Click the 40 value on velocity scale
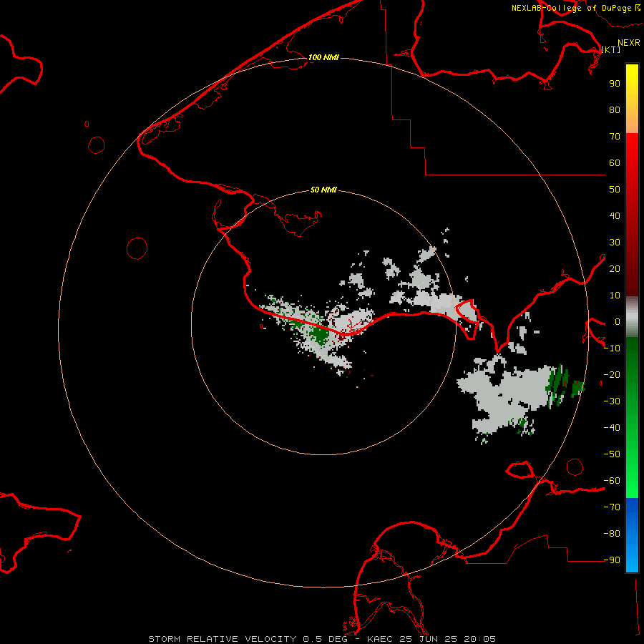 (615, 215)
